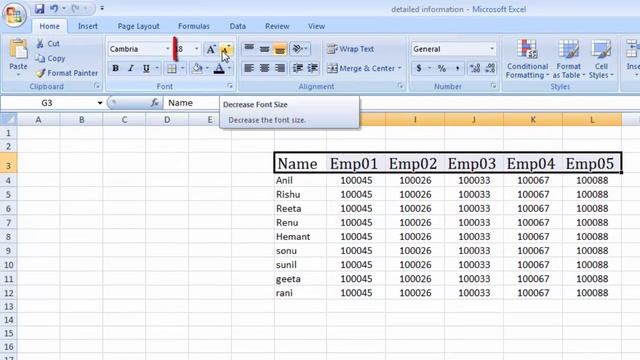Toggle Underline formatting
Viewport: 640px width, 360px height.
(x=146, y=69)
